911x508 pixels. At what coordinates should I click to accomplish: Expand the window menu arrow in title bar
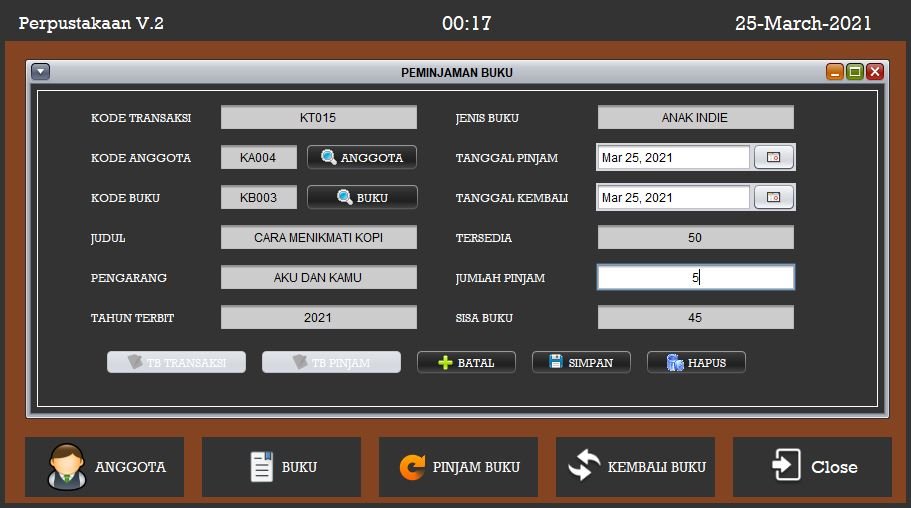(40, 72)
